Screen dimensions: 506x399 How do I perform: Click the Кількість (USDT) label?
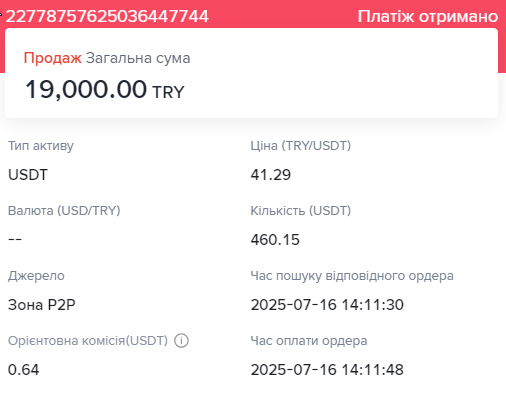[x=301, y=211]
